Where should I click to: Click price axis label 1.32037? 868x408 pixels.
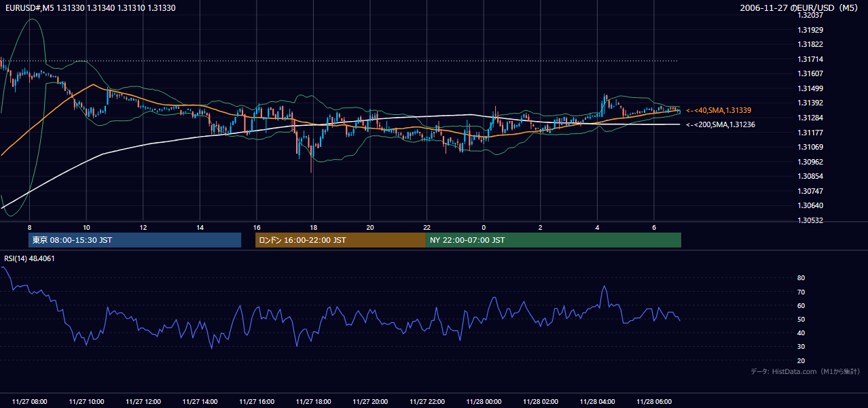810,15
